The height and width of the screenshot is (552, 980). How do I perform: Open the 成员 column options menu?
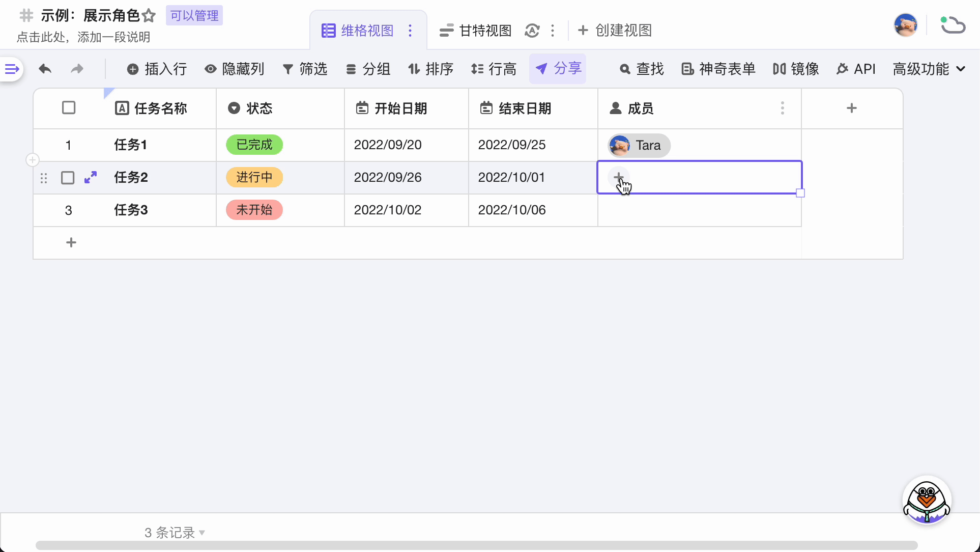(782, 108)
